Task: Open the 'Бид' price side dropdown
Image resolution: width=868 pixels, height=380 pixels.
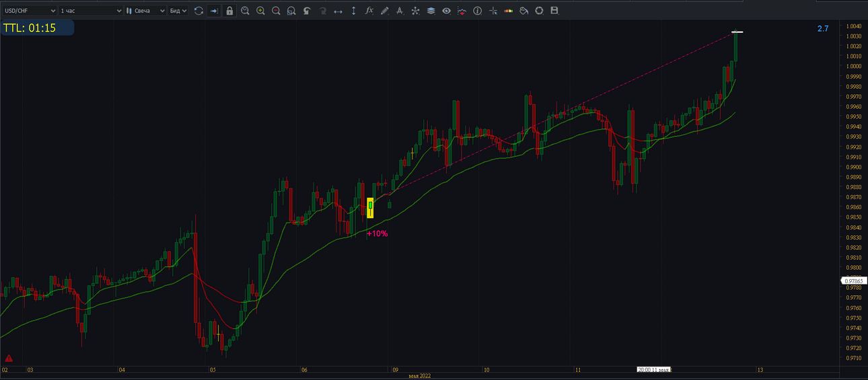Action: coord(178,11)
